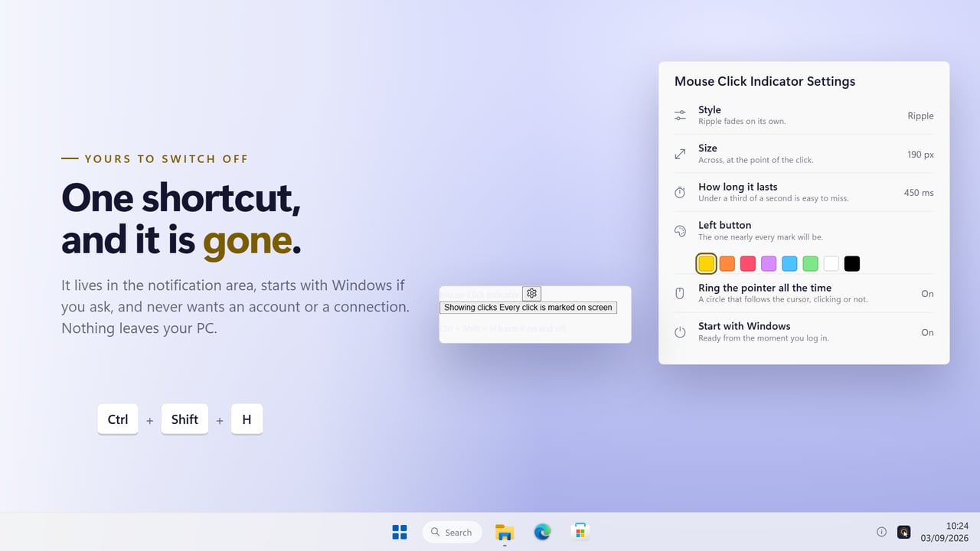
Task: Click the taskbar Search box
Action: tap(452, 532)
